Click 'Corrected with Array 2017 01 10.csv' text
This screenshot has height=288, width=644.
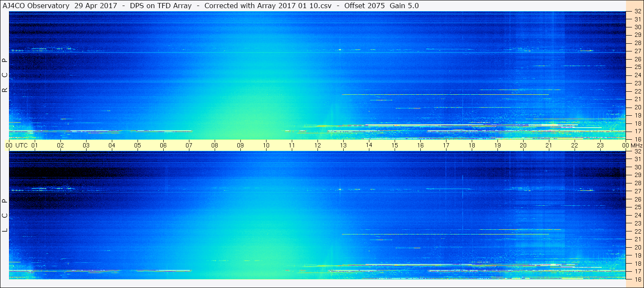click(268, 6)
